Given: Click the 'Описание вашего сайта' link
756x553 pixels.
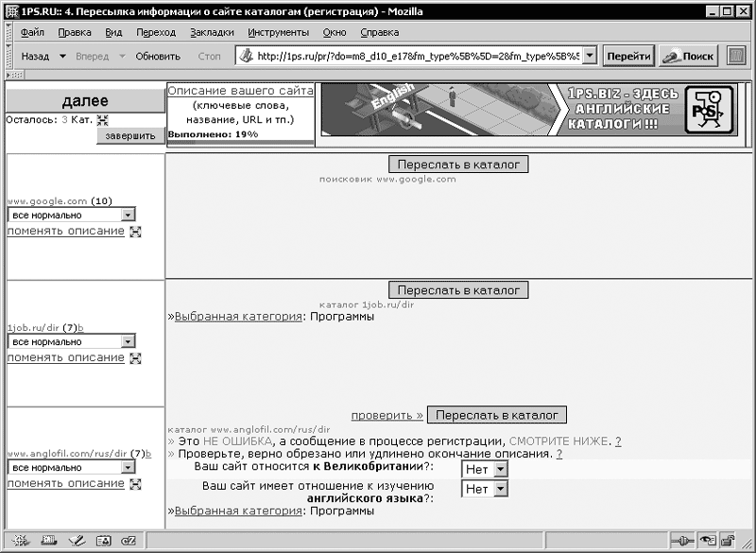Looking at the screenshot, I should click(x=241, y=91).
